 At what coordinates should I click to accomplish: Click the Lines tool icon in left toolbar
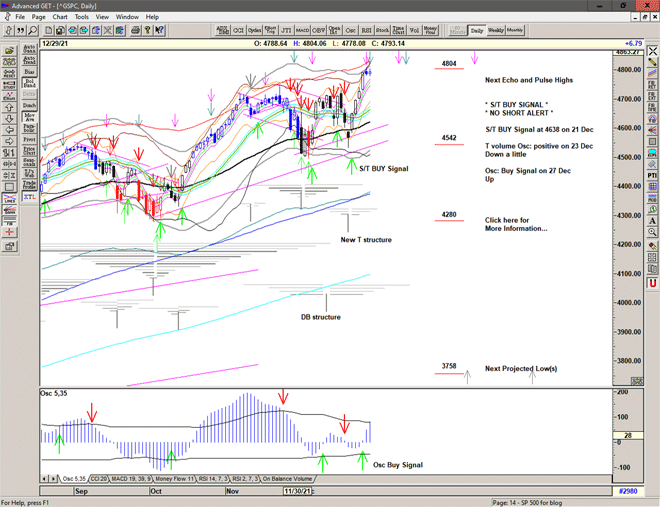click(x=8, y=199)
